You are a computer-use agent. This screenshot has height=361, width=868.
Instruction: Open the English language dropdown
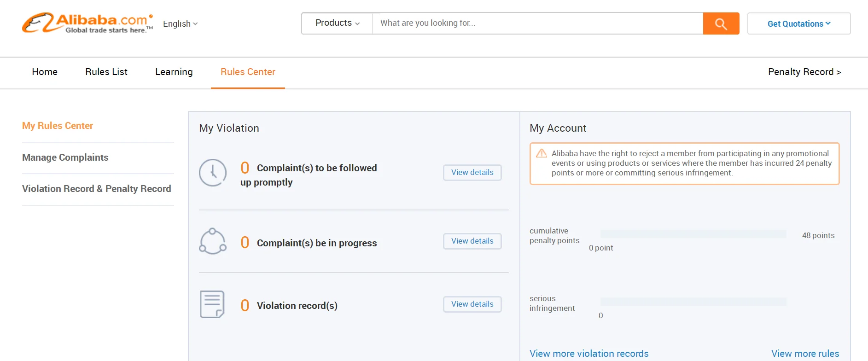tap(180, 24)
